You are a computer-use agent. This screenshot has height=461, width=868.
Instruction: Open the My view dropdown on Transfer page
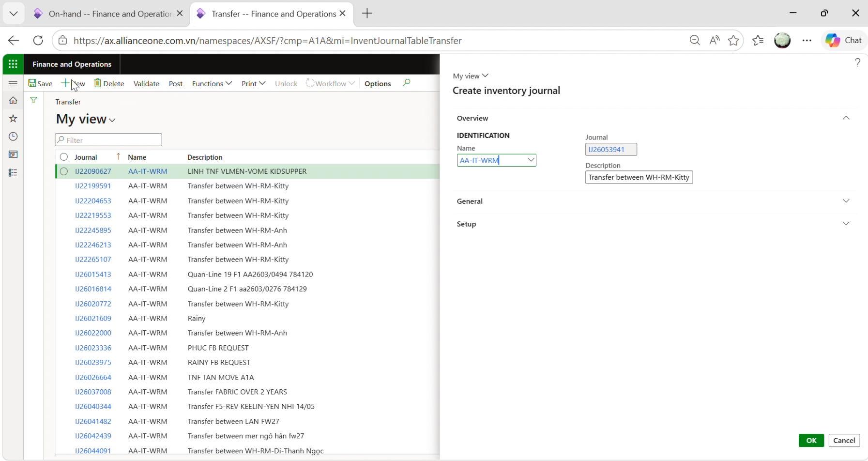point(86,119)
